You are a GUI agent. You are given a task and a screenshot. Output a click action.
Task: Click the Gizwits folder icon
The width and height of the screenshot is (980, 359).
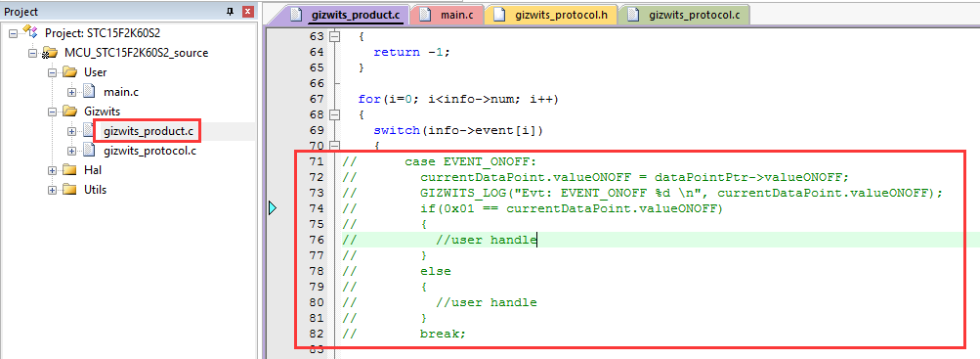pos(69,112)
